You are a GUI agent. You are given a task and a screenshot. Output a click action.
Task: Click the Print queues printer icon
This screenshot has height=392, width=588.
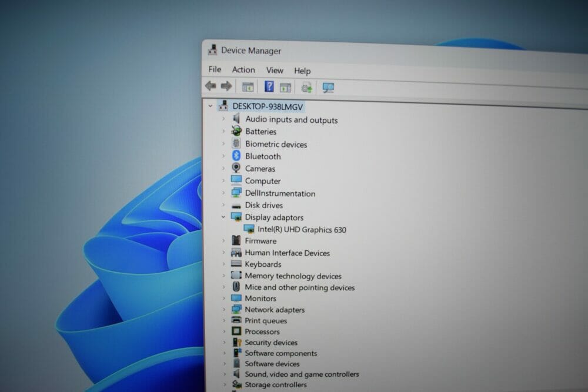(236, 320)
